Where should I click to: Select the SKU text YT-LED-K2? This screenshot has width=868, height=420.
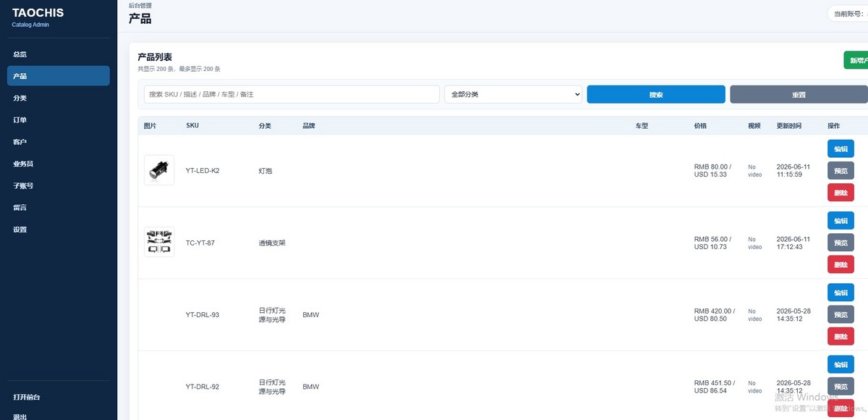click(x=203, y=171)
